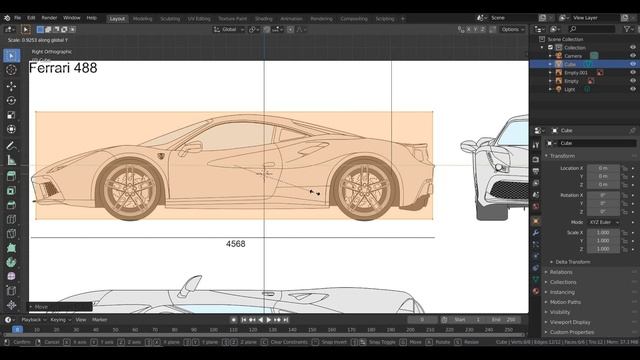The width and height of the screenshot is (640, 360).
Task: Open the World properties tab
Action: (536, 206)
